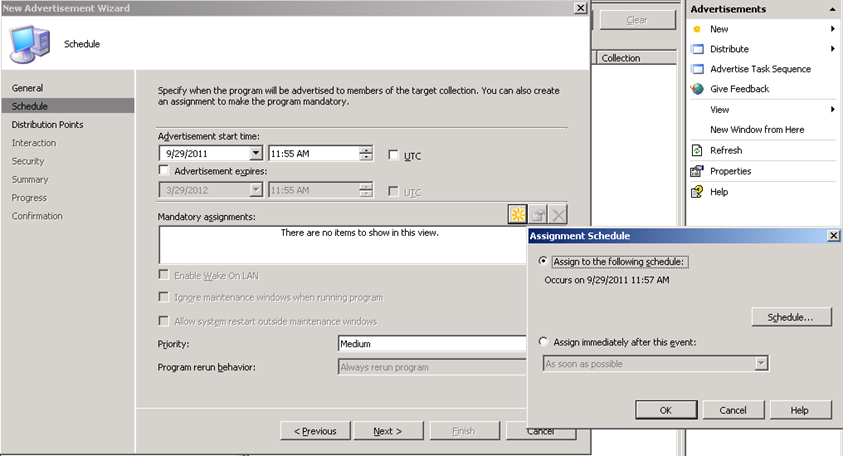Click the Progress wizard step
843x456 pixels.
coord(29,197)
